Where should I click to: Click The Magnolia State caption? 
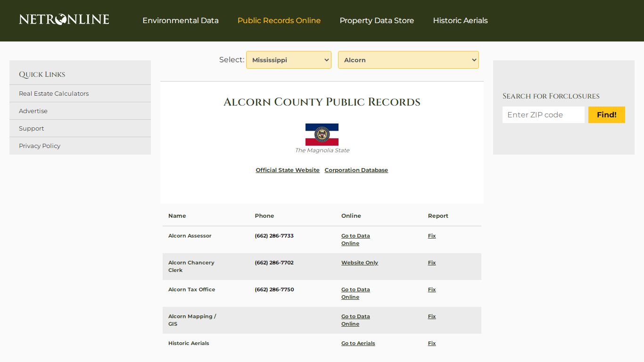click(322, 150)
